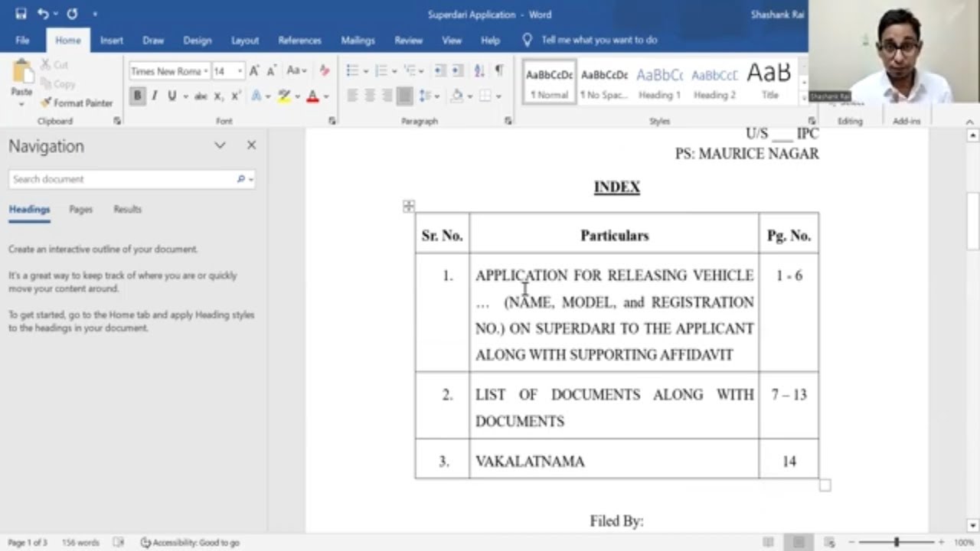Apply the Heading 1 style
This screenshot has width=980, height=551.
point(659,83)
